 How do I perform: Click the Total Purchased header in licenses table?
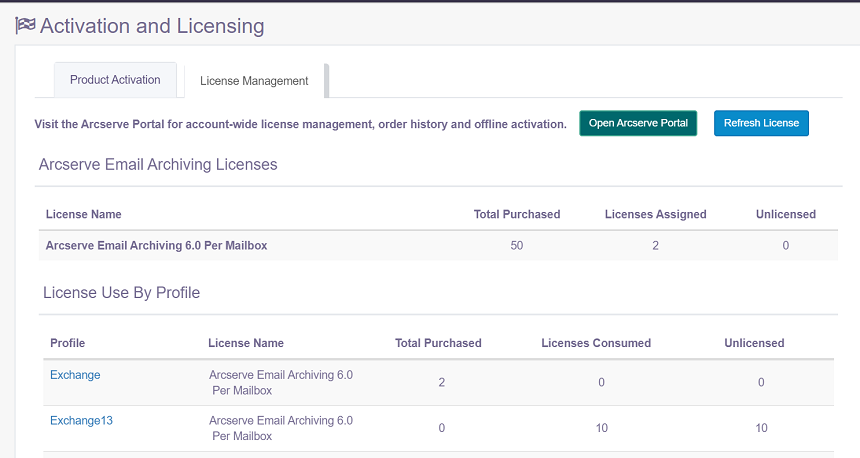(x=517, y=214)
